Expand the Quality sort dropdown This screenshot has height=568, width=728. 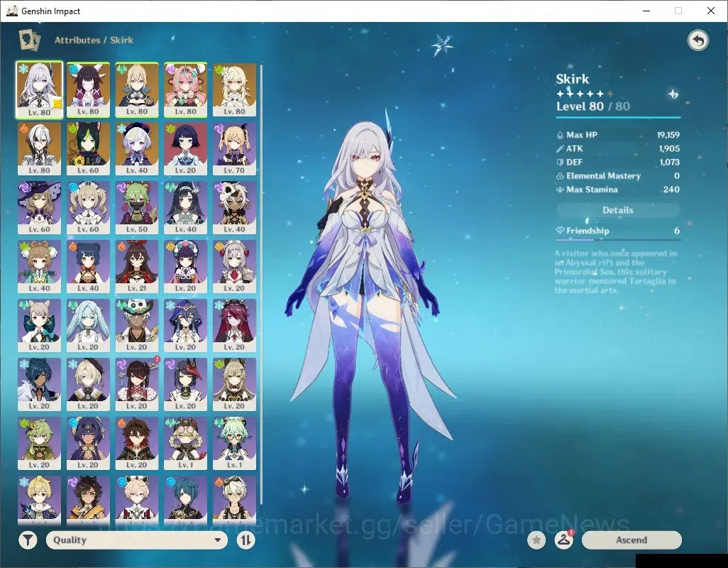click(137, 540)
